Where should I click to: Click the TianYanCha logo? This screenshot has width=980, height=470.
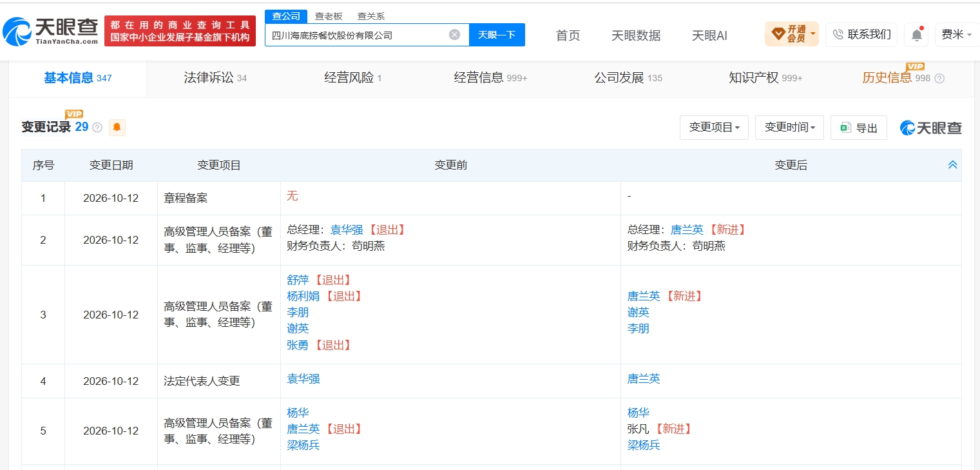coord(50,31)
